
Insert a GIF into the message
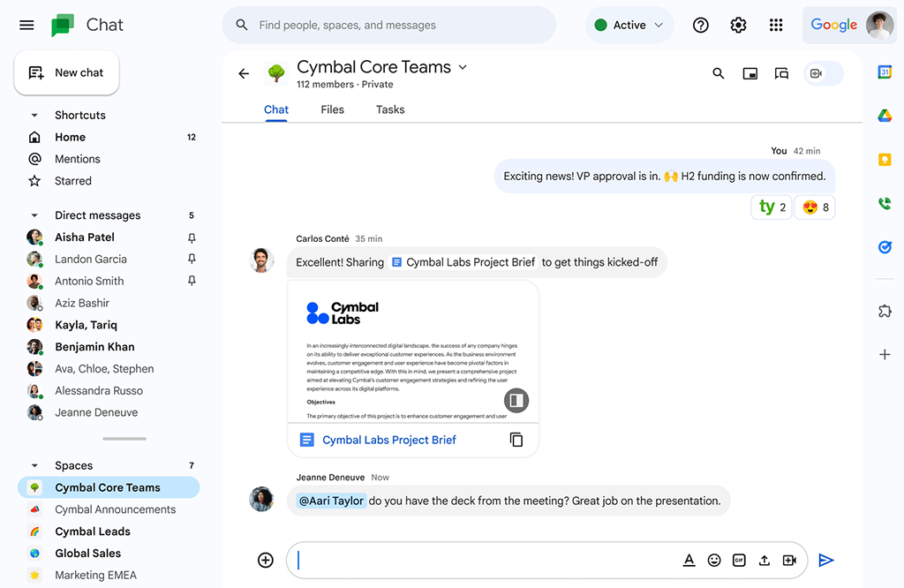(739, 560)
